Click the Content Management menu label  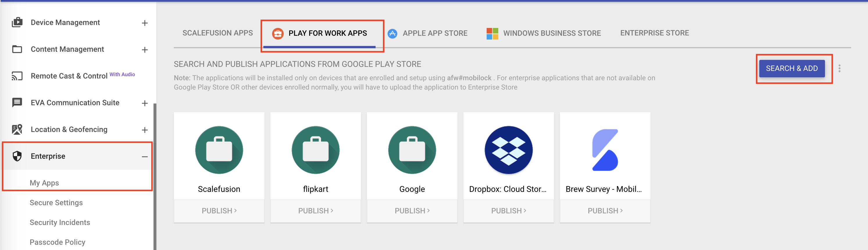(67, 49)
